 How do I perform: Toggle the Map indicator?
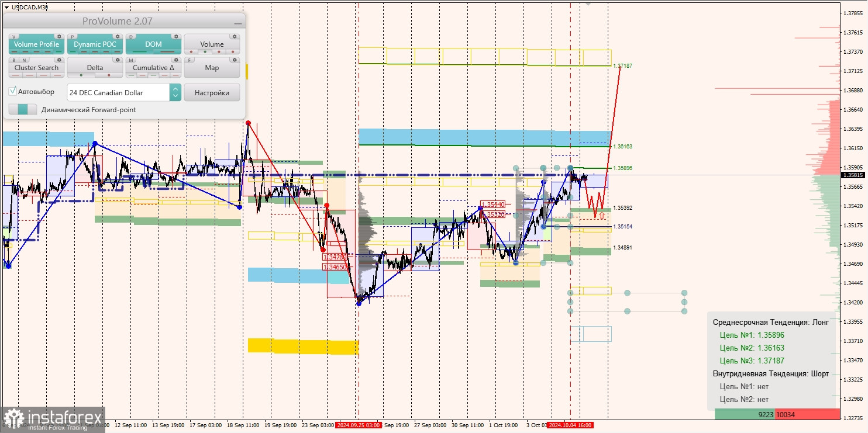pyautogui.click(x=212, y=68)
